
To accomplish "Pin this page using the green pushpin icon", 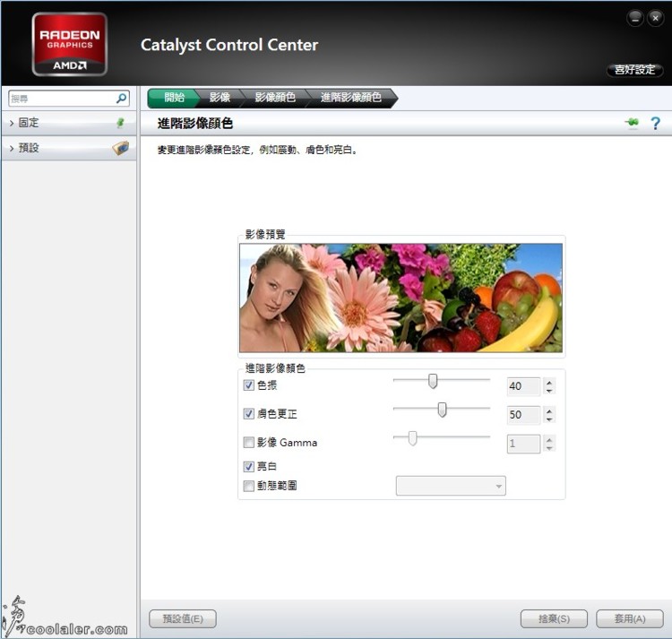I will click(x=632, y=123).
